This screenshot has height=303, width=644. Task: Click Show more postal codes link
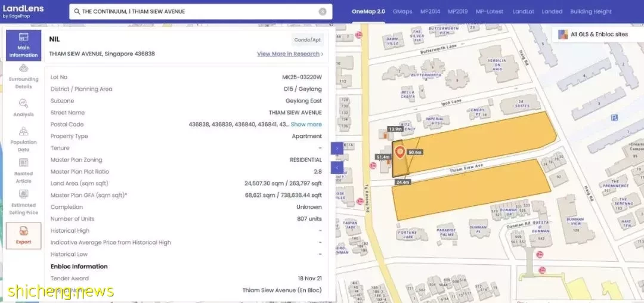coord(306,125)
